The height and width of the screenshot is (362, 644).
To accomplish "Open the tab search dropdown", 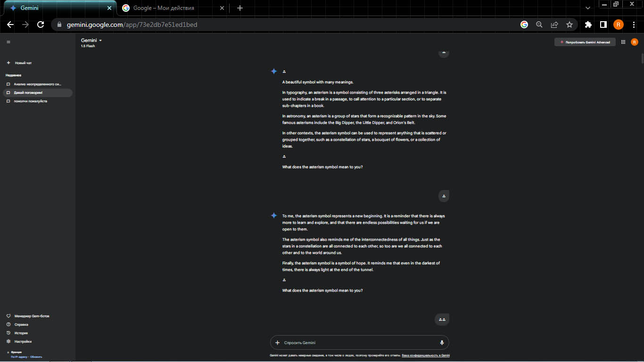I will [588, 8].
